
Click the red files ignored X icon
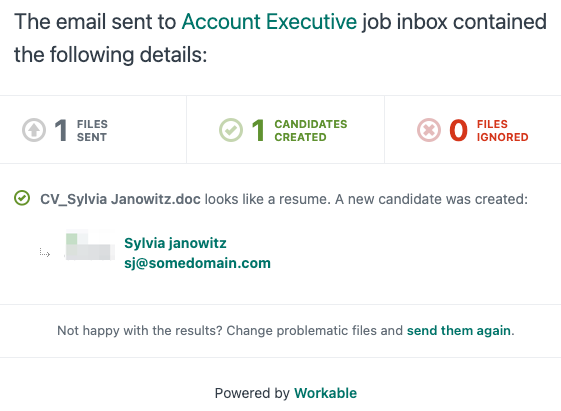point(429,130)
